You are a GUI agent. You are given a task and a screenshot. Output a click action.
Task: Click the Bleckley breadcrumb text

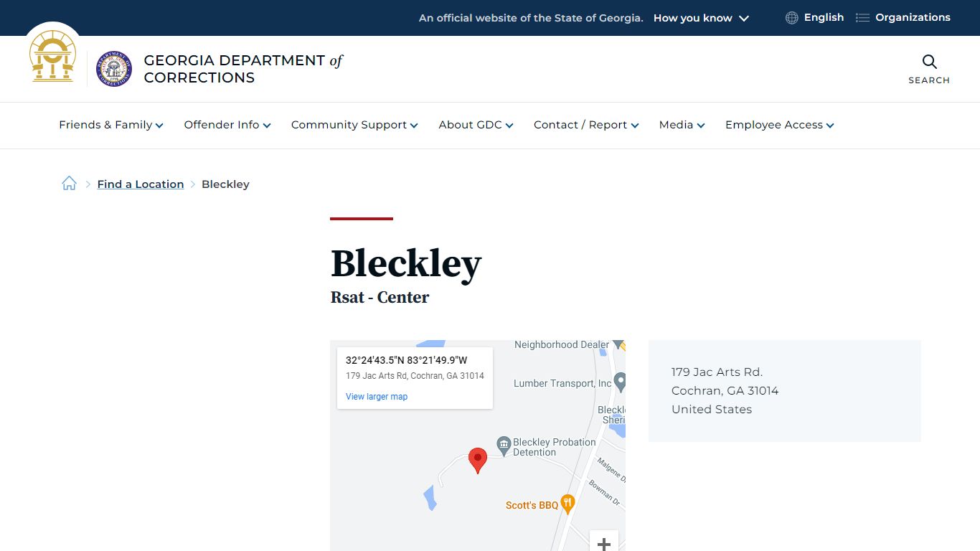225,184
